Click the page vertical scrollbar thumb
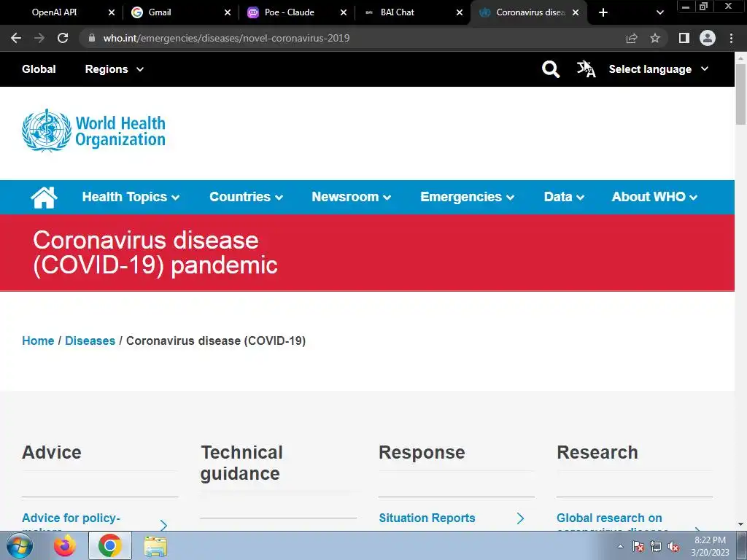 741,93
